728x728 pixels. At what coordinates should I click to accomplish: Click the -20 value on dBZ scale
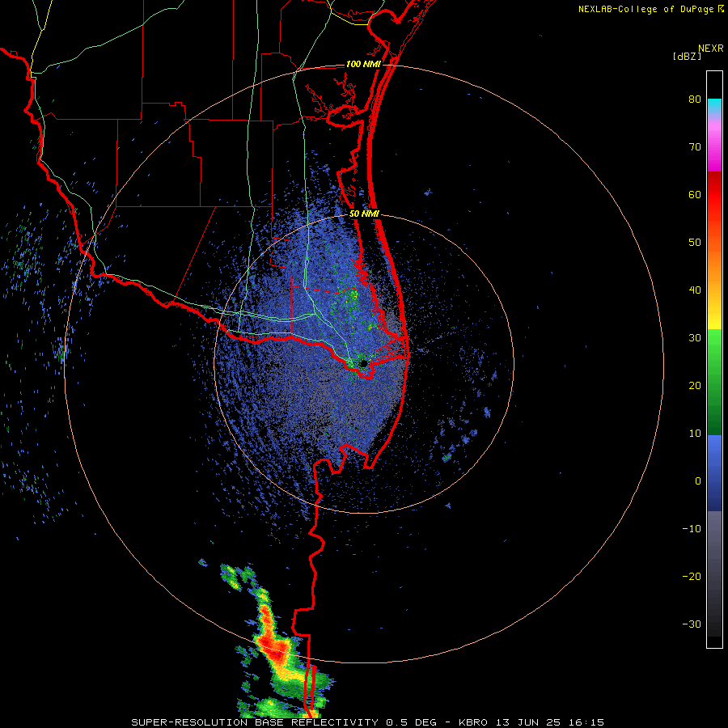[x=692, y=577]
